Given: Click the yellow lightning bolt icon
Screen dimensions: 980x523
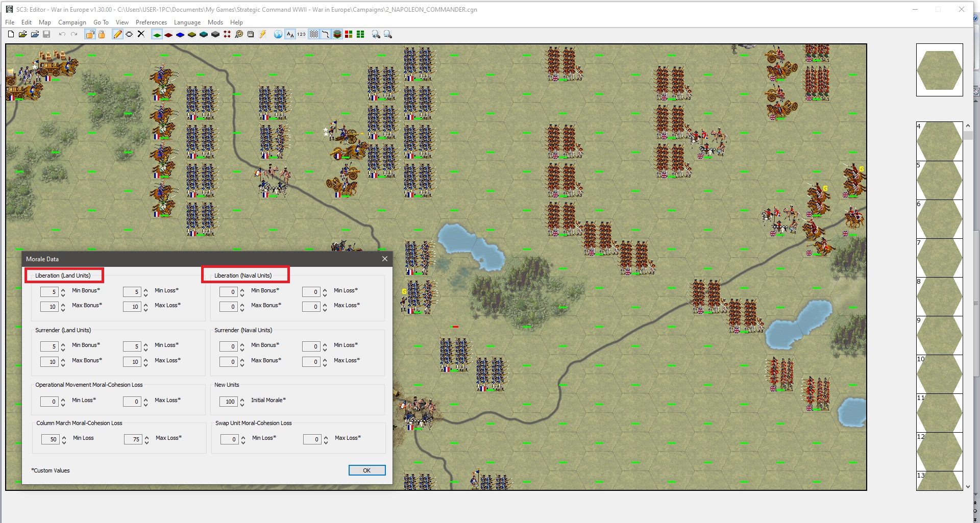Looking at the screenshot, I should pos(263,34).
